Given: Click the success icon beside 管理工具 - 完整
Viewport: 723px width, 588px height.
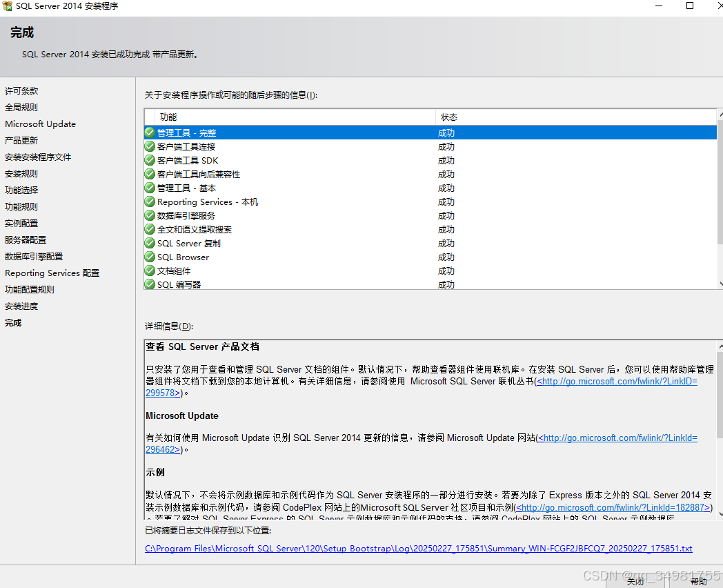Looking at the screenshot, I should (149, 133).
